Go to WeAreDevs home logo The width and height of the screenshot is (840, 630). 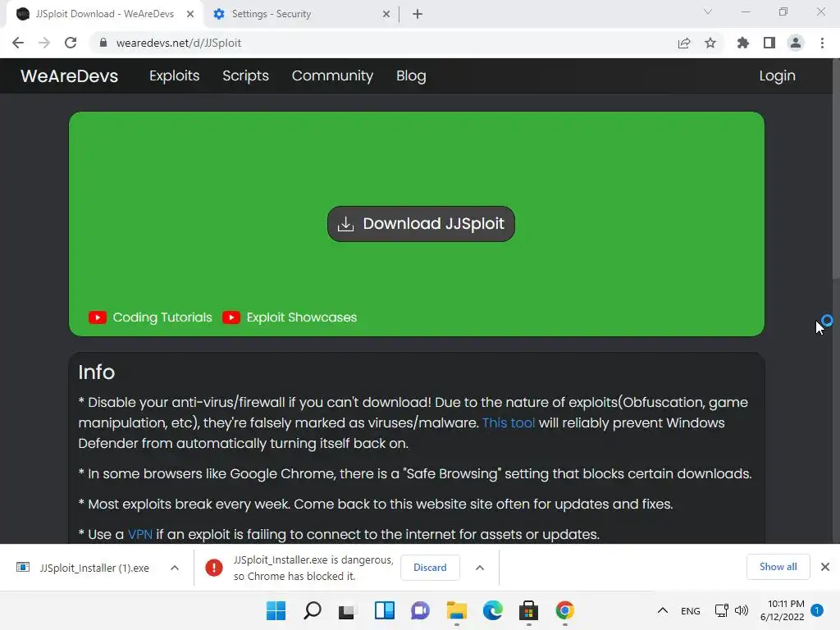69,76
